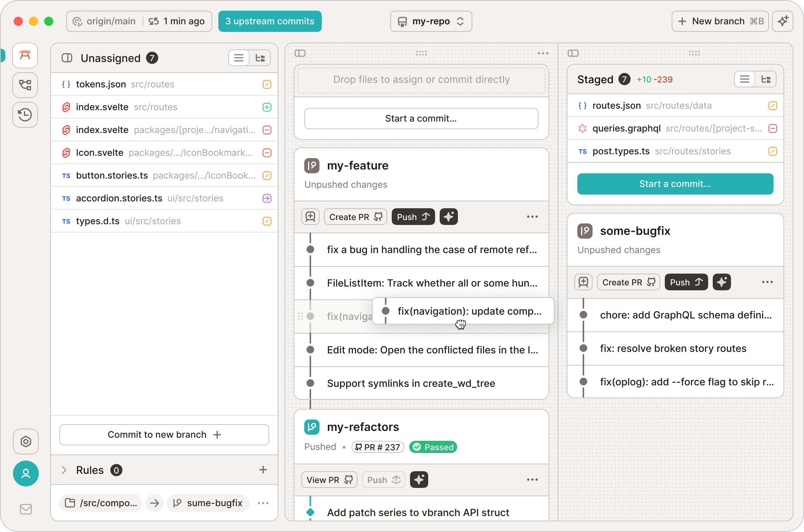Image resolution: width=804 pixels, height=532 pixels.
Task: Open the overflow menu on my-refactors branch
Action: click(532, 480)
